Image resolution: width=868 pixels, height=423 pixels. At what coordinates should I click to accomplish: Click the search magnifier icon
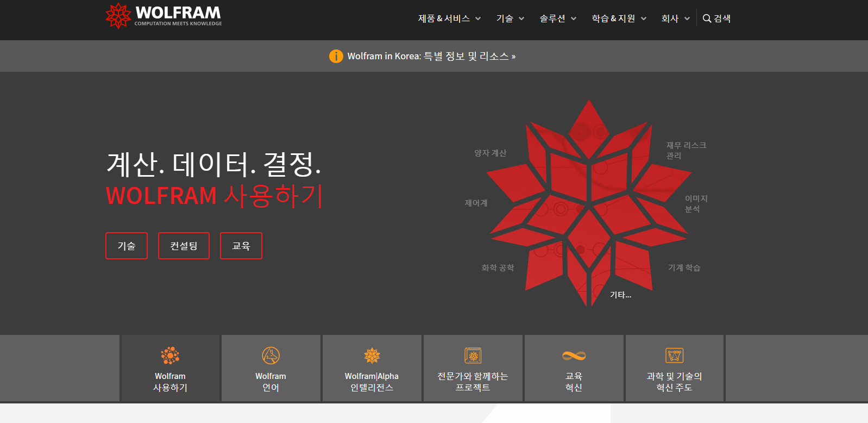707,18
